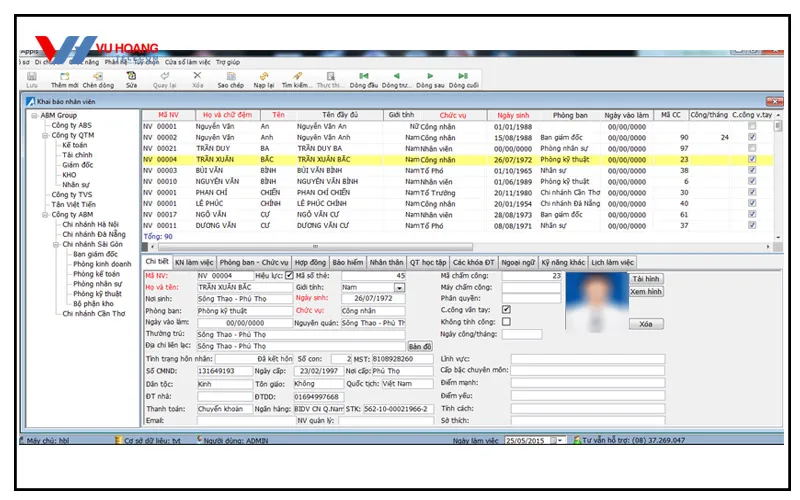Screen dimensions: 800x500
Task: Open the Trợ giúp menu
Action: pyautogui.click(x=226, y=62)
